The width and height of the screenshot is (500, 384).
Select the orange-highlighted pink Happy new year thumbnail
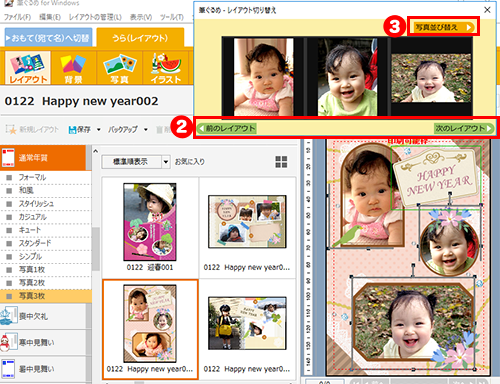click(x=150, y=323)
